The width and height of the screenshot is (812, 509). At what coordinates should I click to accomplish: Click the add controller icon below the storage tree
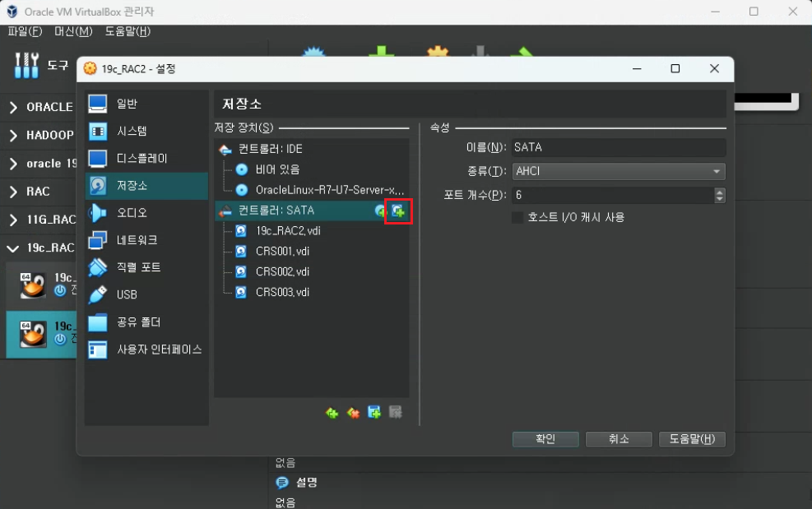(x=332, y=413)
